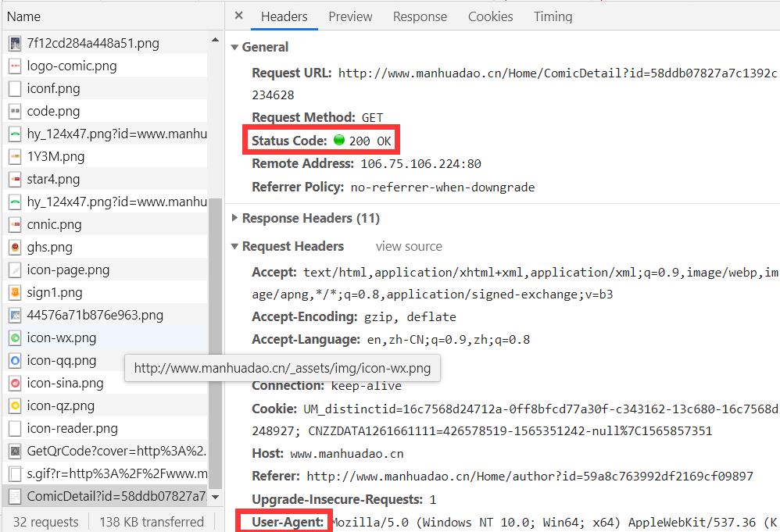The width and height of the screenshot is (780, 532).
Task: Select the ghs.png request
Action: (105, 247)
